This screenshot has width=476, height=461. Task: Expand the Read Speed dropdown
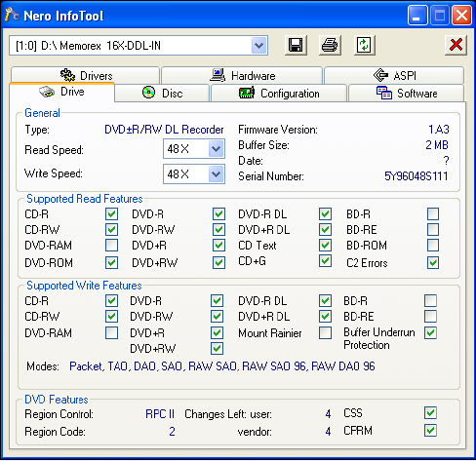(216, 149)
